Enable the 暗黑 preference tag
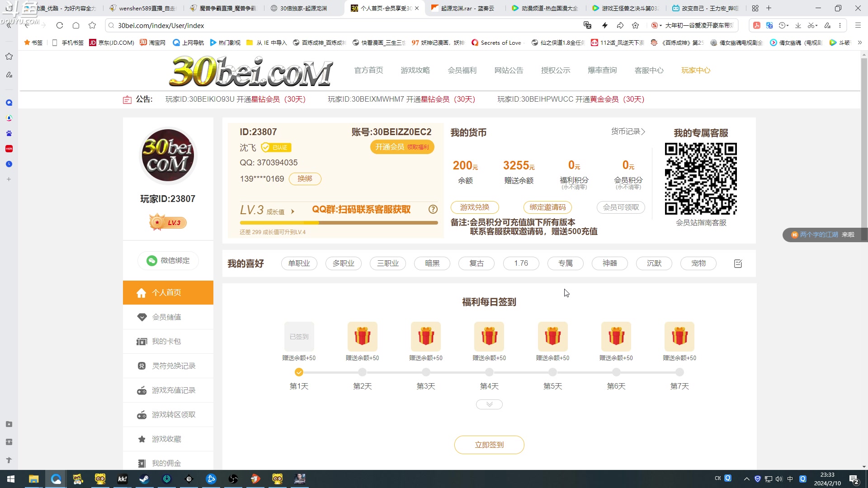Image resolution: width=868 pixels, height=488 pixels. click(x=432, y=263)
